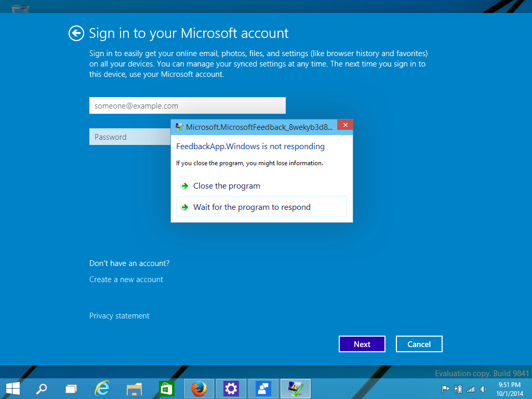Choose Wait for the program to respond
Viewport: 532px width, 399px height.
coord(262,207)
